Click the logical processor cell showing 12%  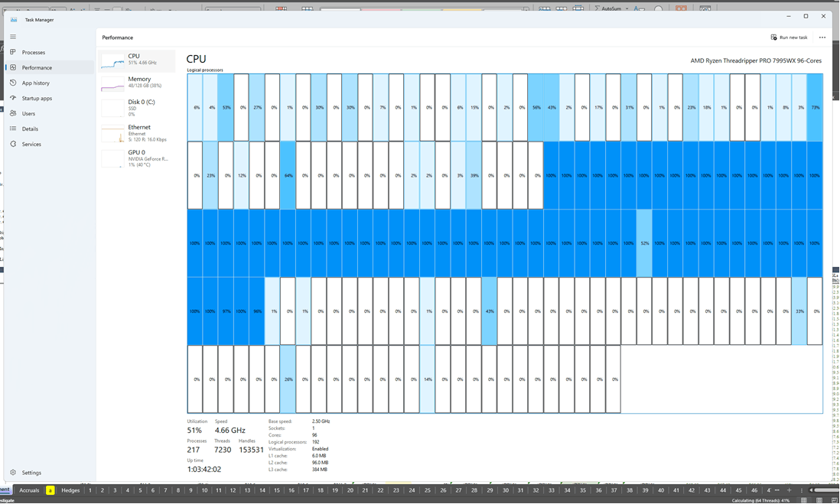point(242,175)
